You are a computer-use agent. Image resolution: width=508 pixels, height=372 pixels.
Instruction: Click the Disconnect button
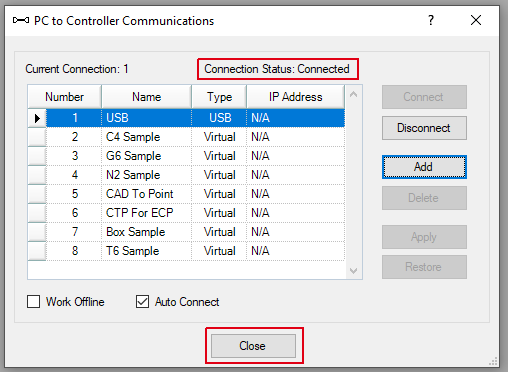click(x=424, y=128)
